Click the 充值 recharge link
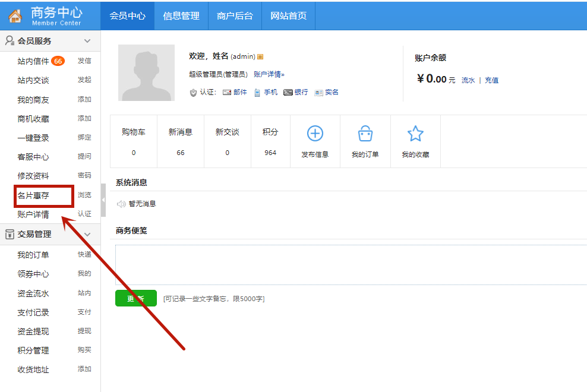The image size is (587, 392). tap(491, 80)
